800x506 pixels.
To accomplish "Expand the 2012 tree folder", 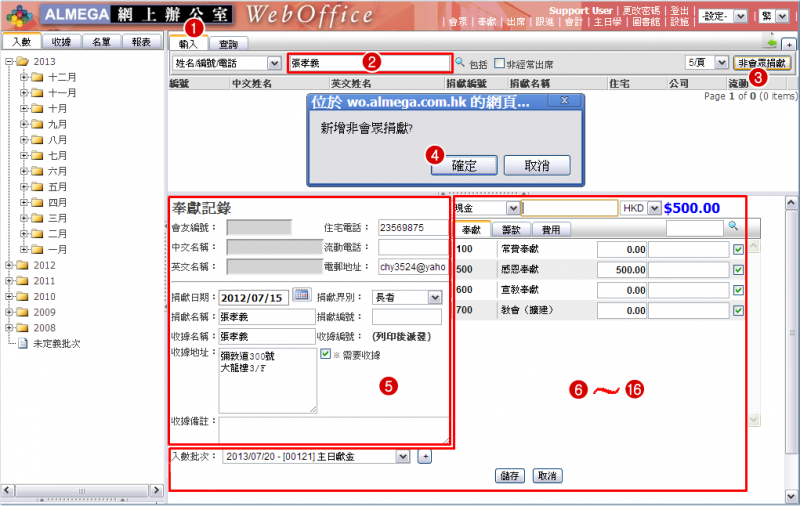I will [10, 266].
